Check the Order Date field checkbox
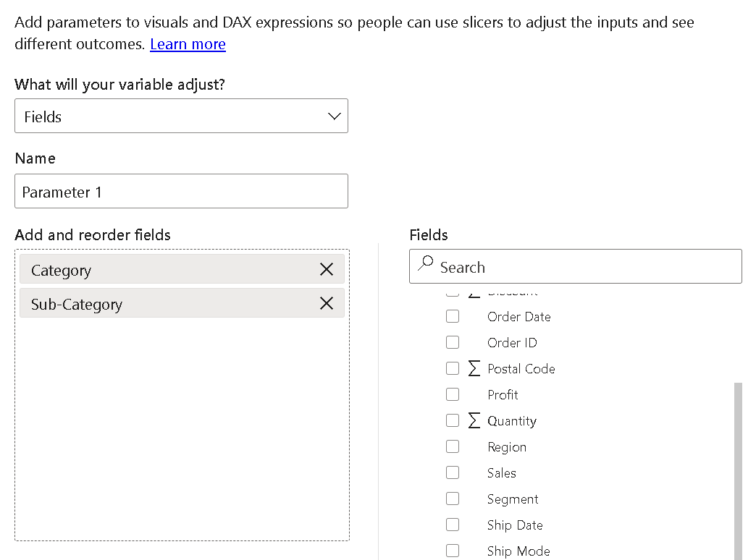Image resolution: width=756 pixels, height=560 pixels. click(x=453, y=316)
